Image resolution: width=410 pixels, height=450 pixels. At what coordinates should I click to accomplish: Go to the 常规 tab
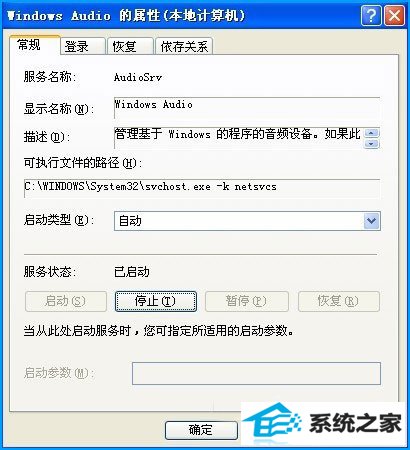coord(35,45)
